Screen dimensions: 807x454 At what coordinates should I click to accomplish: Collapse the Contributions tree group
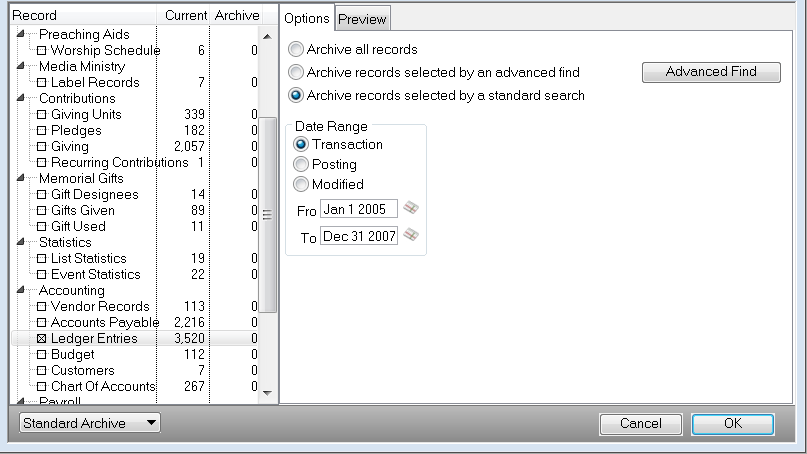21,99
